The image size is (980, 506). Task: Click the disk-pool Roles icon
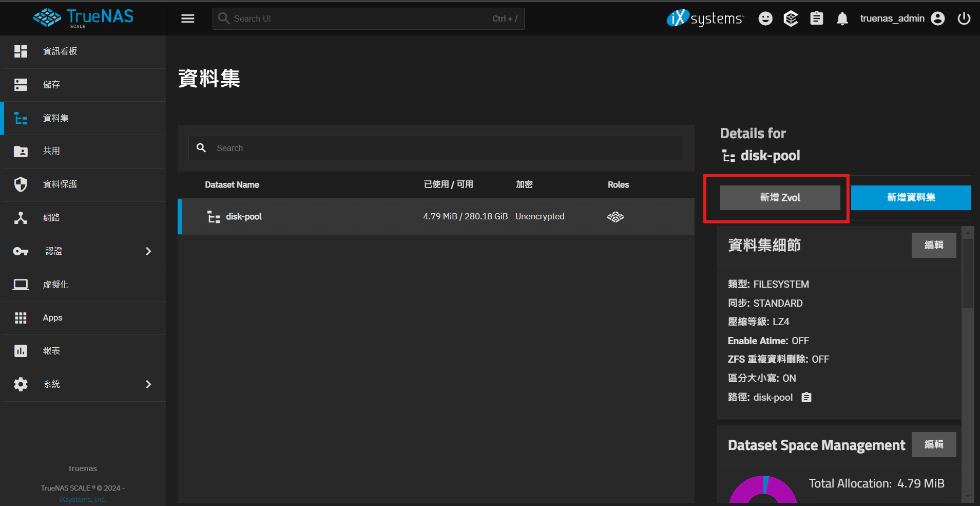coord(615,217)
